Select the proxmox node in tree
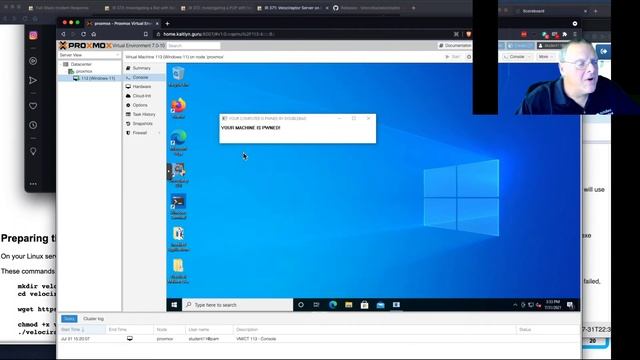640x360 pixels. (84, 71)
